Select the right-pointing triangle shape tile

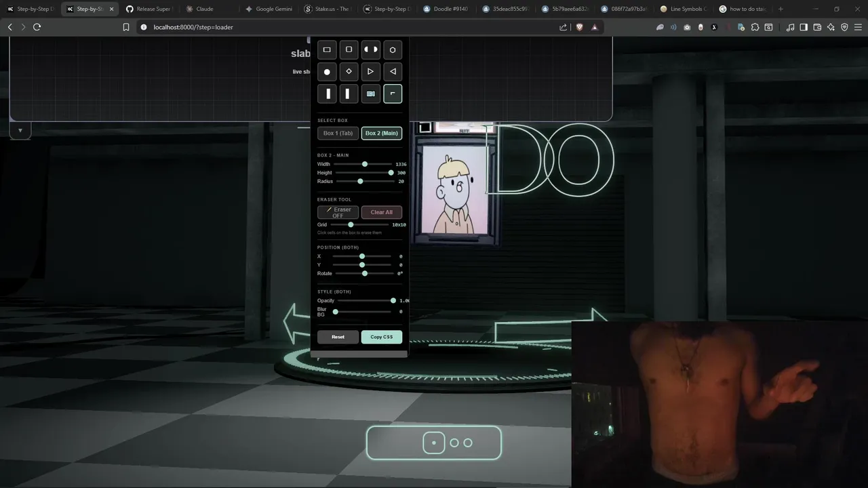[x=370, y=71]
